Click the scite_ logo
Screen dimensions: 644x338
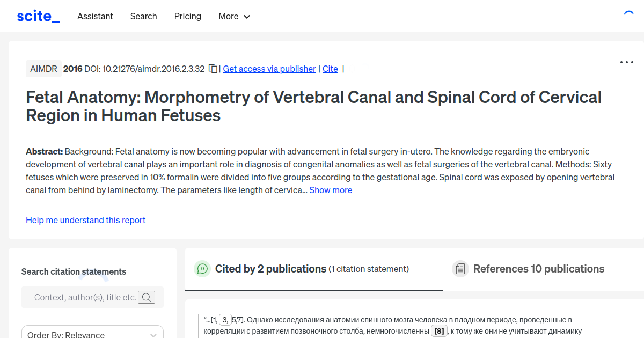[38, 16]
